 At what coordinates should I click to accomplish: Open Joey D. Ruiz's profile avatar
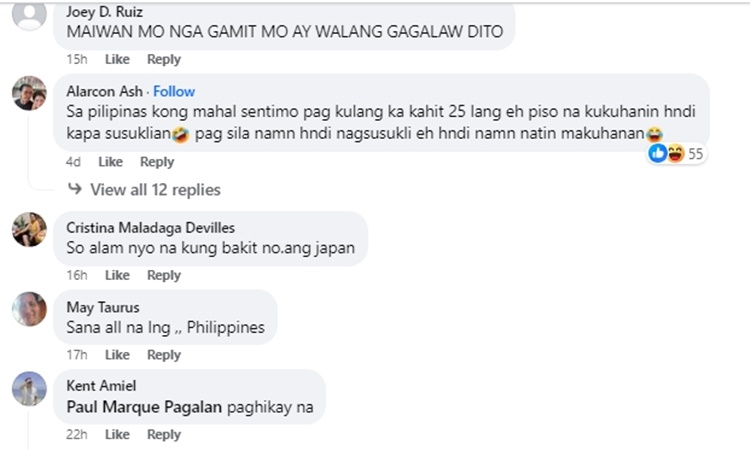29,14
